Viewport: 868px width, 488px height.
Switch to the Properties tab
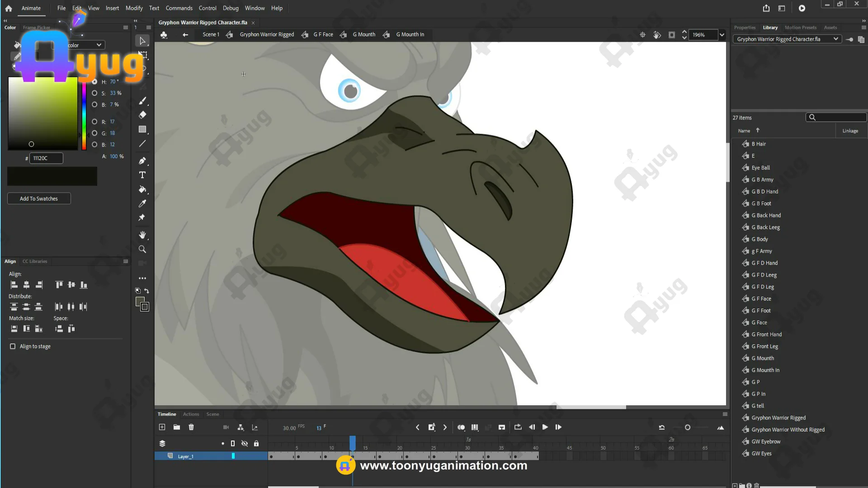click(x=745, y=28)
